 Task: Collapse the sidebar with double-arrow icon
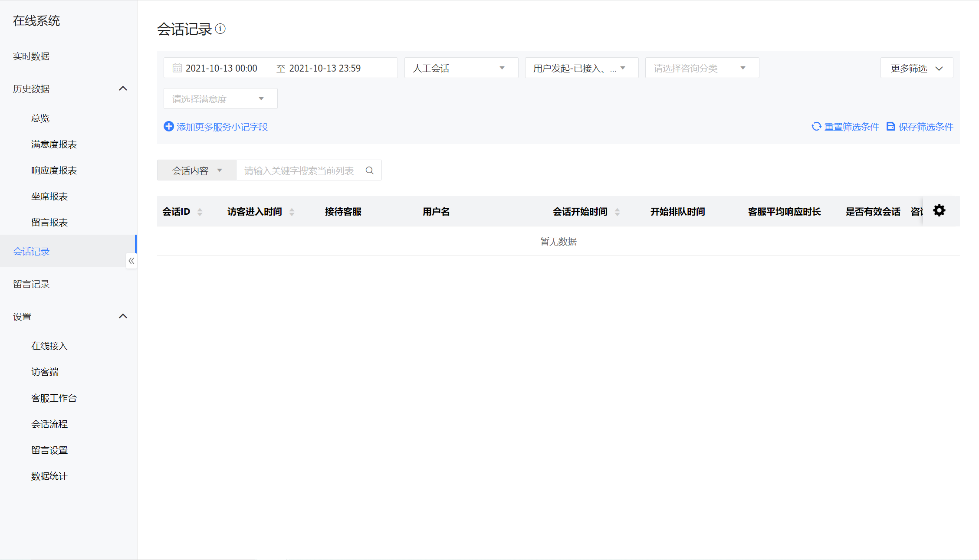tap(131, 261)
